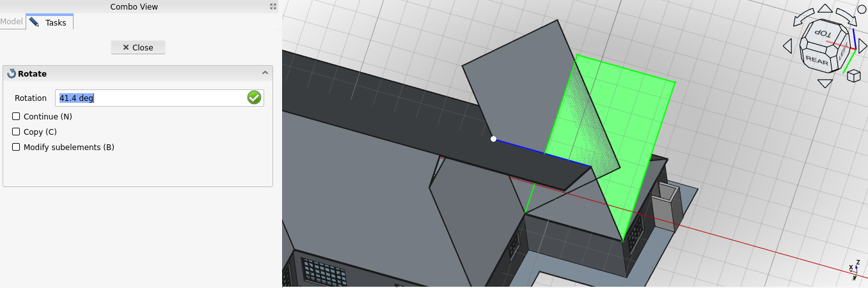The image size is (868, 288).
Task: Click the right arrow beside navigation cube
Action: click(863, 46)
